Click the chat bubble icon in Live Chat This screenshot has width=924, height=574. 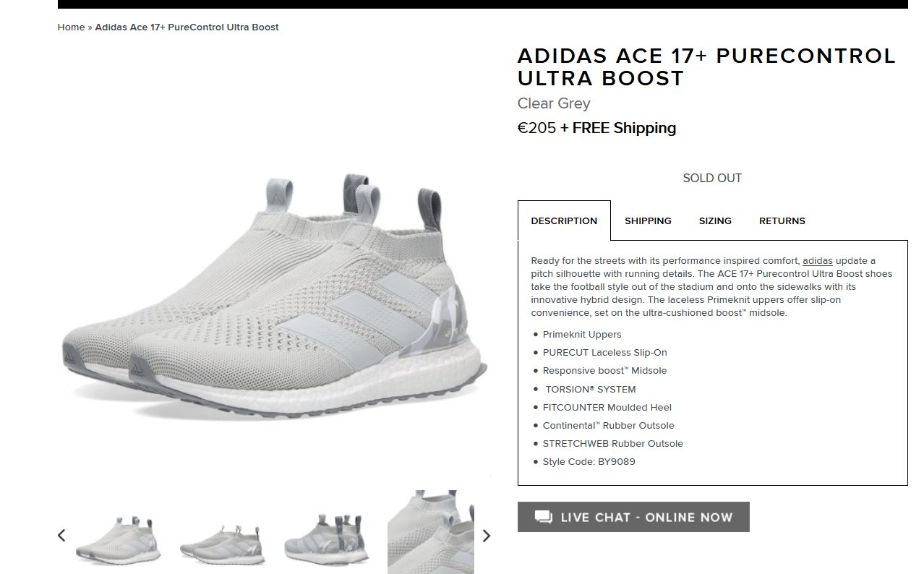tap(543, 517)
